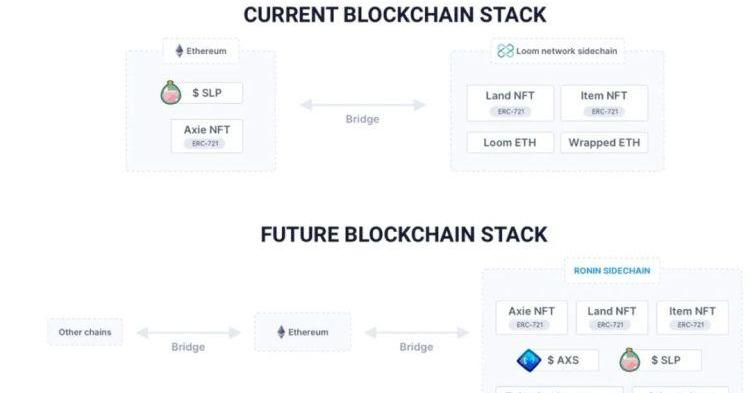Click the Ethereum icon in future stack
750x393 pixels.
coord(281,332)
